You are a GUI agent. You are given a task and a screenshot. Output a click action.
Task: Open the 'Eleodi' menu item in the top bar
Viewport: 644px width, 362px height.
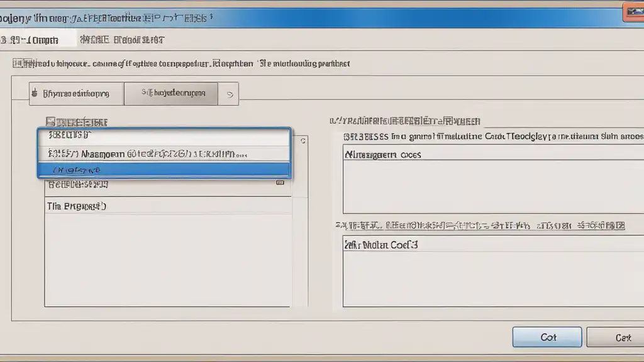139,40
